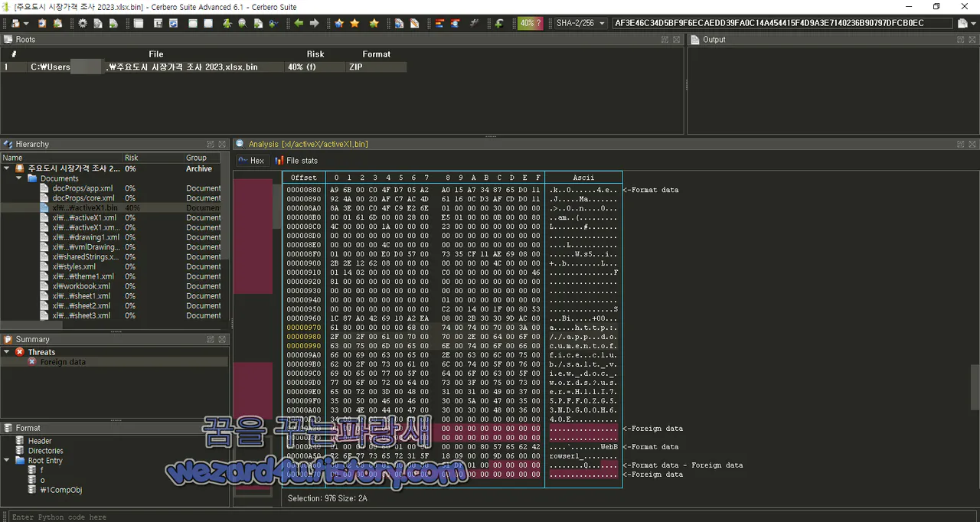Screen dimensions: 980x522
Task: Select docProps/app.xml in Hierarchy
Action: pyautogui.click(x=82, y=188)
